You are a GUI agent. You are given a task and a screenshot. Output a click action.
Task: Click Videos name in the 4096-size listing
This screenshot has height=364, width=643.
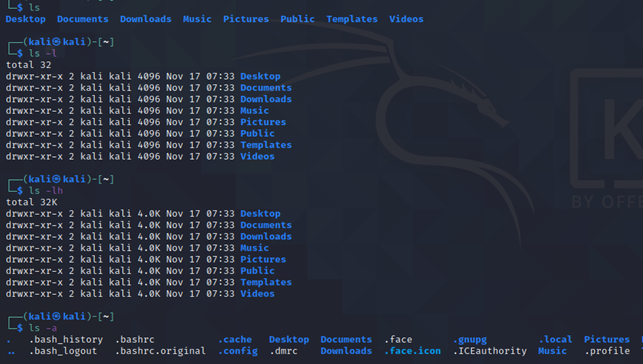(257, 157)
